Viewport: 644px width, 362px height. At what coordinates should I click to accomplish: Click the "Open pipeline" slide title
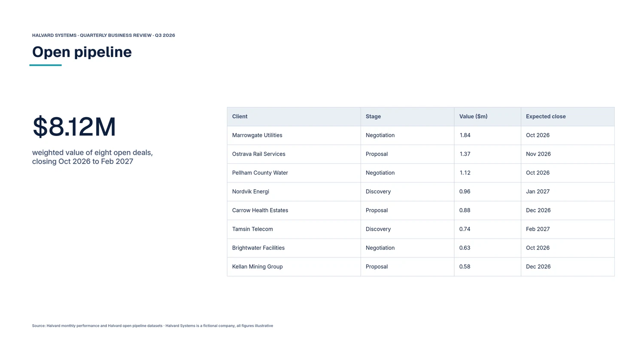[82, 52]
